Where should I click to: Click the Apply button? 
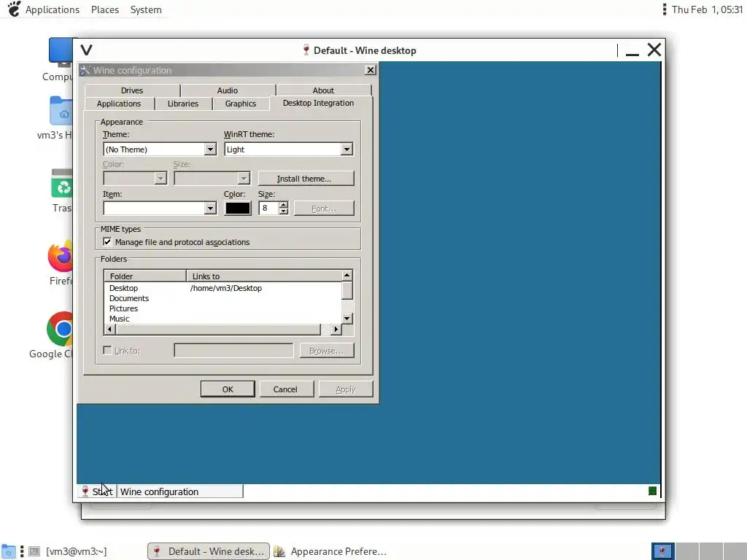tap(346, 389)
